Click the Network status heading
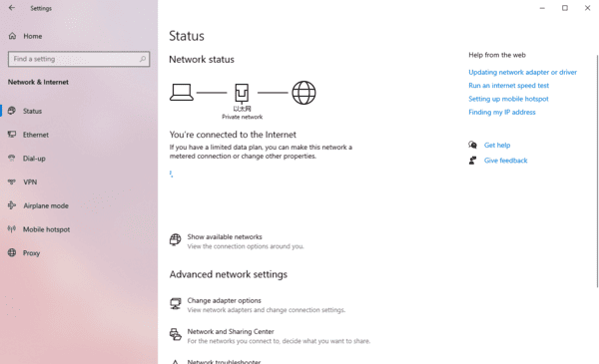599x364 pixels. 202,60
